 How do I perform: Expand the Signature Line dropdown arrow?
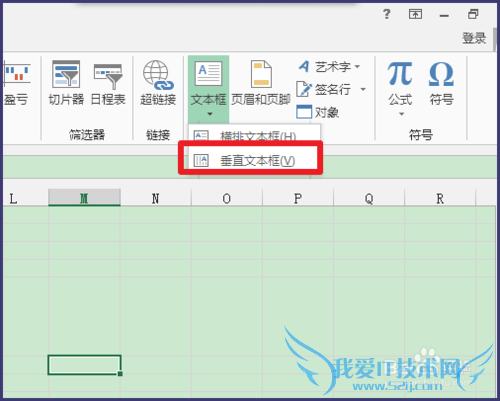click(363, 89)
